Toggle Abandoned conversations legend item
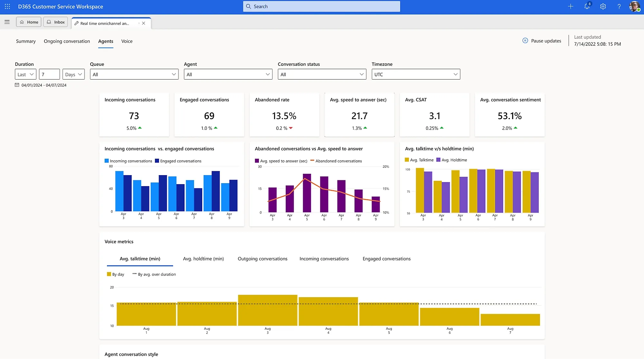The height and width of the screenshot is (359, 644). pos(336,161)
